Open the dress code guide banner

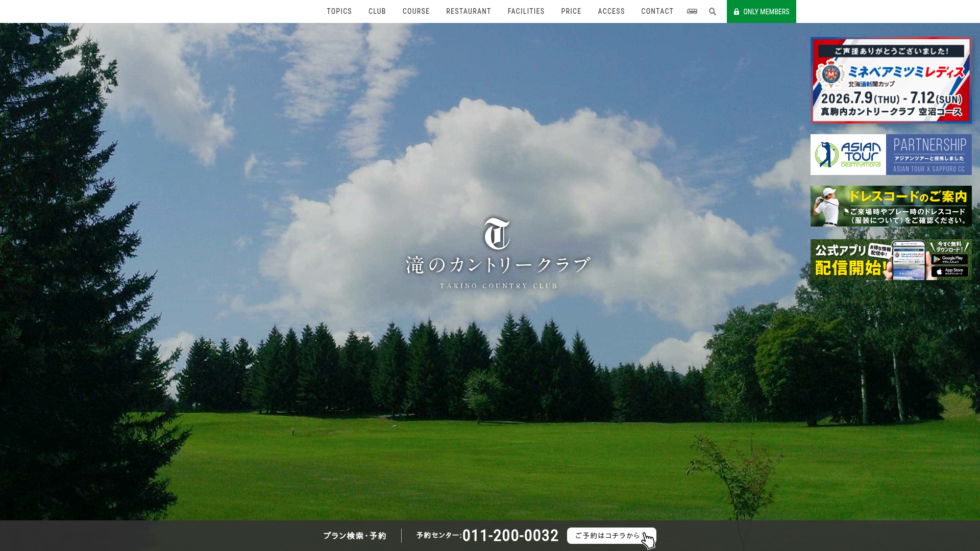[x=891, y=206]
